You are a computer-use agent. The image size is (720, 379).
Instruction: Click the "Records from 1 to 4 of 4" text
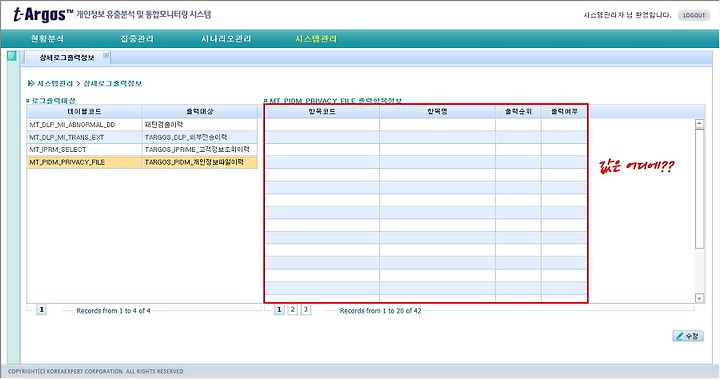pos(113,311)
